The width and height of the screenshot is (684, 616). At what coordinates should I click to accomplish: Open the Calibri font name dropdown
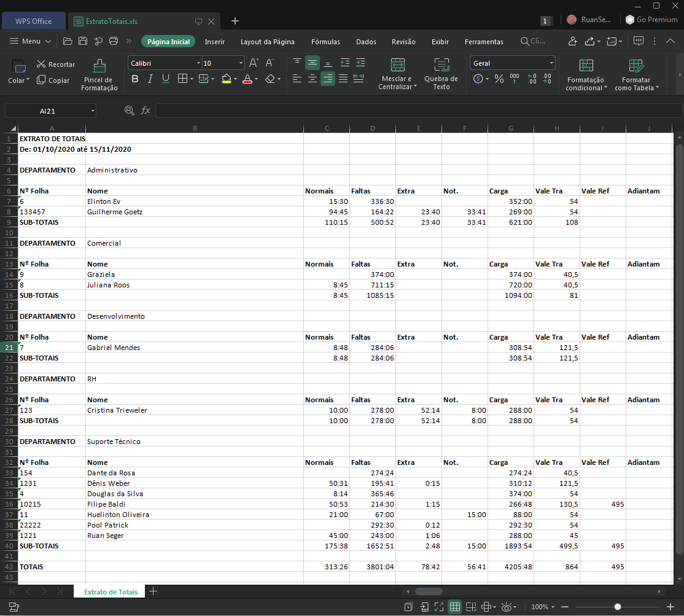(x=198, y=63)
